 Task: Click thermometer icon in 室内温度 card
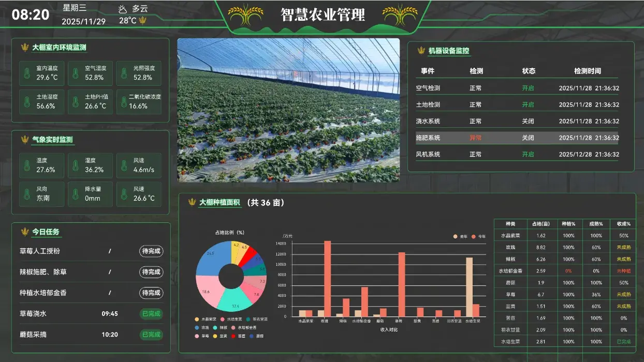(x=27, y=73)
